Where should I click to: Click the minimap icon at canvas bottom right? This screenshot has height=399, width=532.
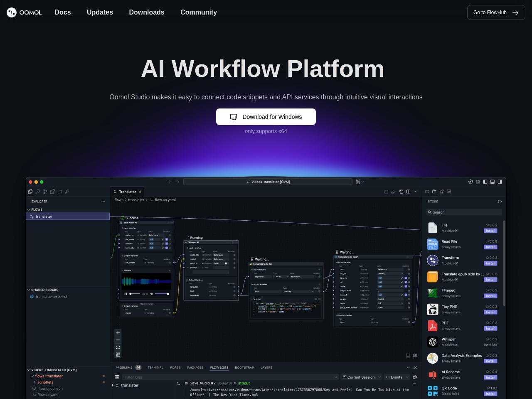tap(415, 355)
